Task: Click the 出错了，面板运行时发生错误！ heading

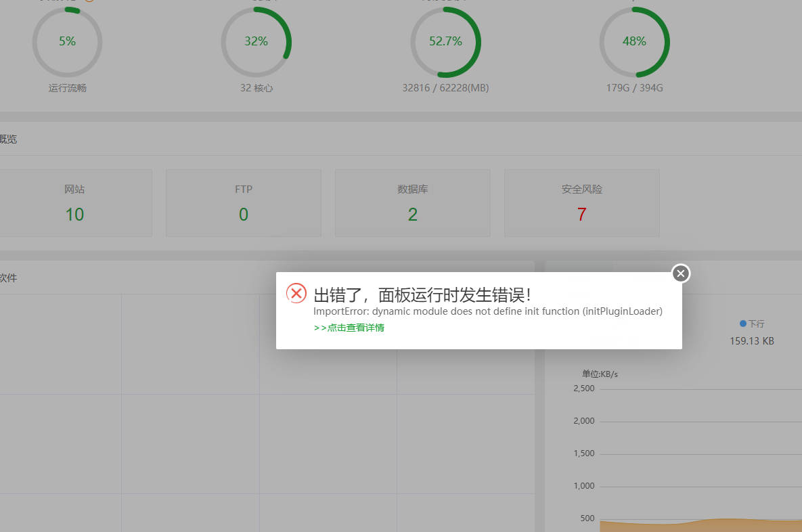Action: 422,295
